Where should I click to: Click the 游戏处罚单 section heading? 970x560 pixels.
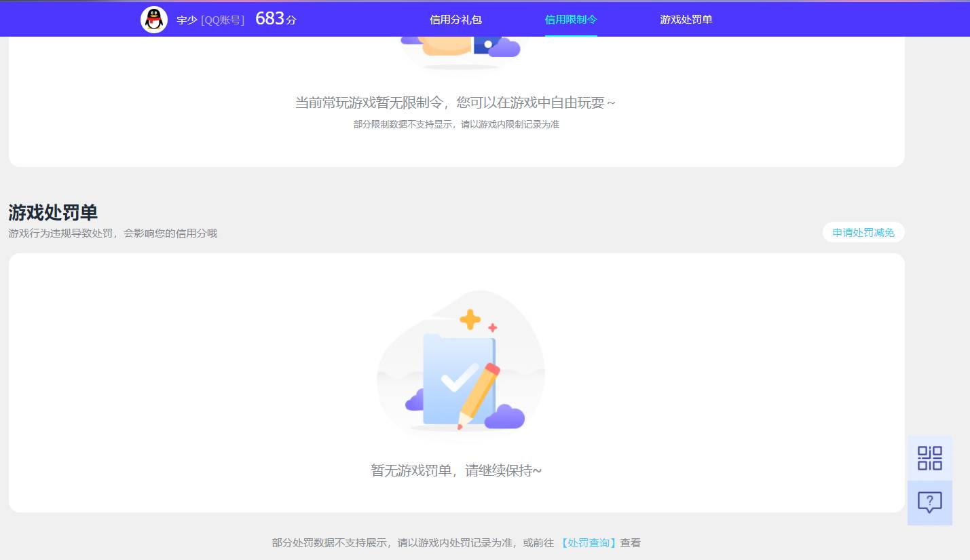click(52, 212)
